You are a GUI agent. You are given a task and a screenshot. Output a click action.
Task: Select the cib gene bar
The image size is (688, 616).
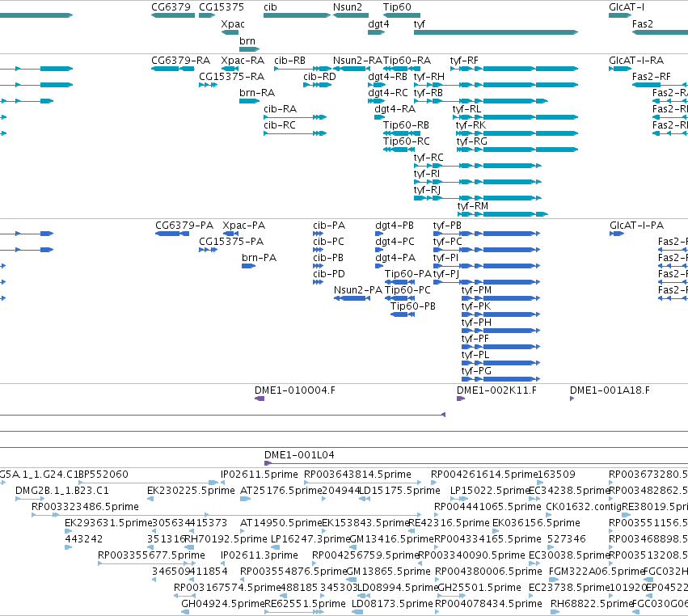click(x=297, y=15)
